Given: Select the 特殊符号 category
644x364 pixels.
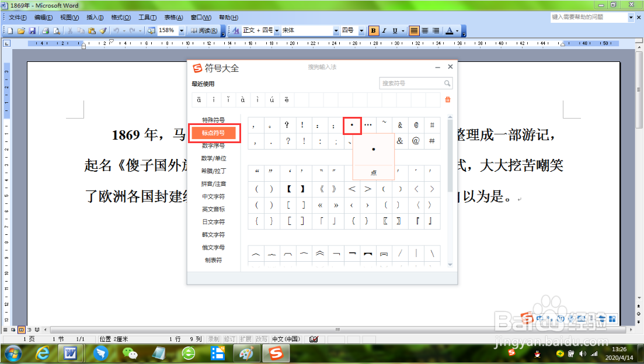Looking at the screenshot, I should (x=214, y=120).
